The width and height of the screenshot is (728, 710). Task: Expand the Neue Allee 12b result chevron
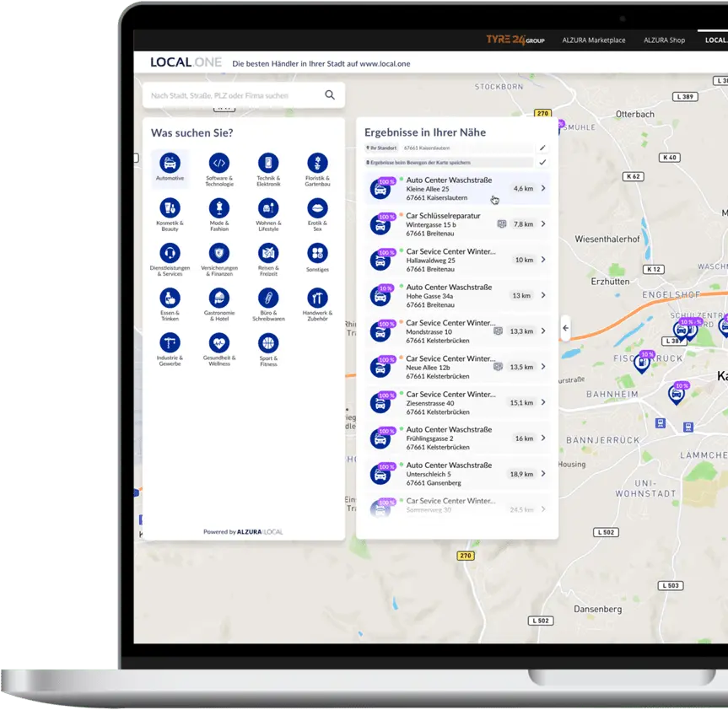543,367
